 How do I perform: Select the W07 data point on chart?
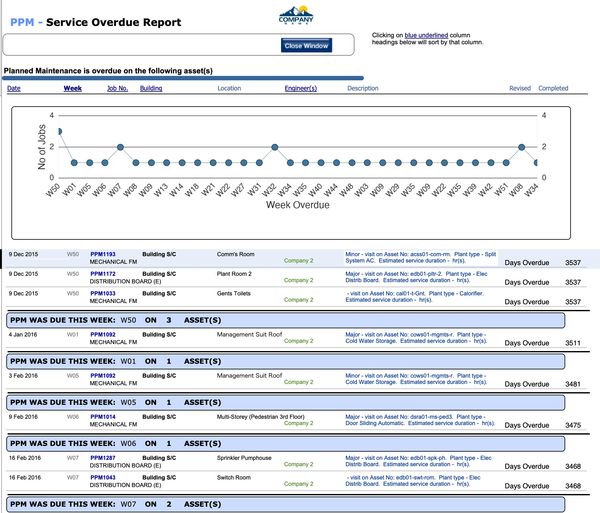[x=120, y=147]
